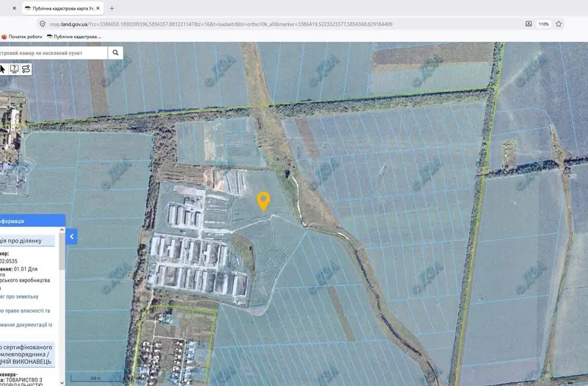Click into the cadastral number search field
Screen dimensions: 588x386
52,53
